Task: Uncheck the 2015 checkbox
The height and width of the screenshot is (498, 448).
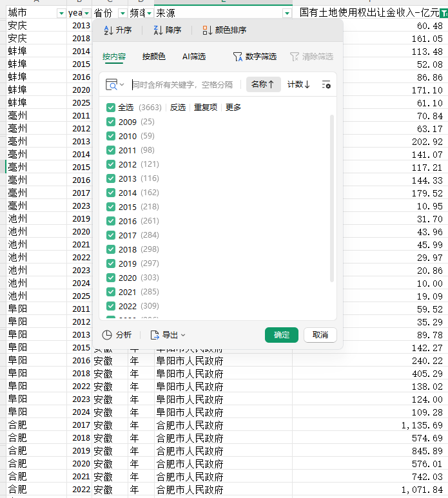Action: tap(111, 207)
